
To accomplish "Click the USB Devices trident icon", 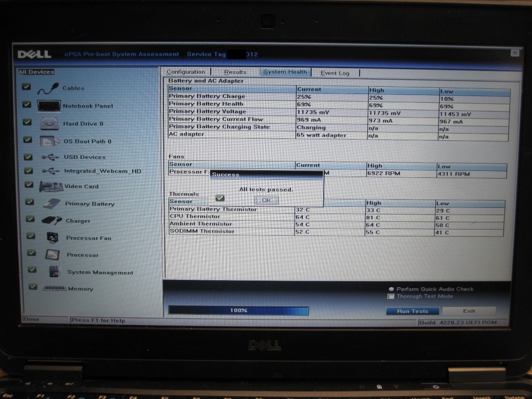I will pyautogui.click(x=50, y=157).
